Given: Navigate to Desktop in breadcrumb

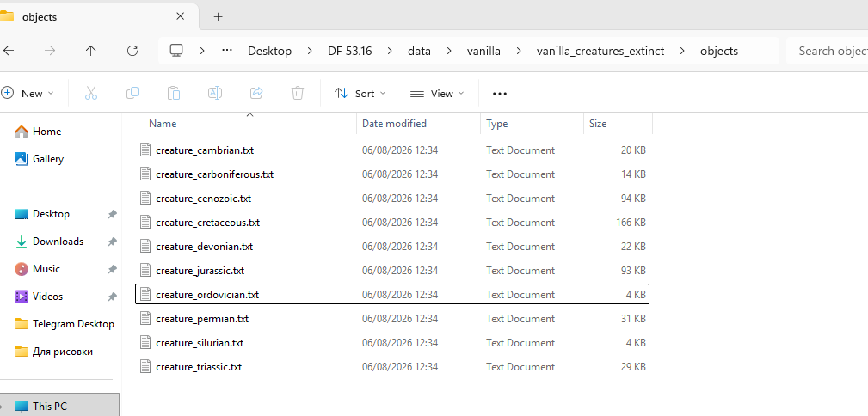Looking at the screenshot, I should [269, 51].
